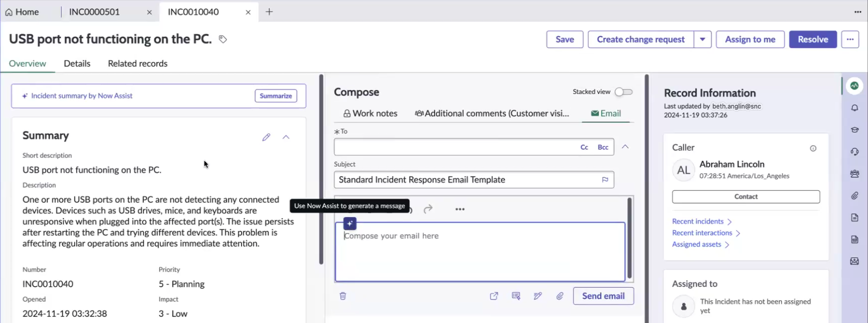Click the flag icon in the Subject field
The height and width of the screenshot is (323, 868).
coord(605,180)
